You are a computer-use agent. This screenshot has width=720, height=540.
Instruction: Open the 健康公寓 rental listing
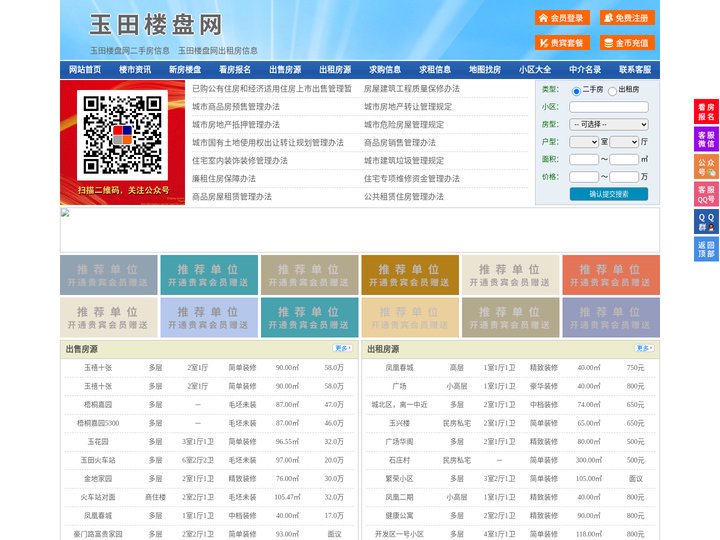click(399, 515)
